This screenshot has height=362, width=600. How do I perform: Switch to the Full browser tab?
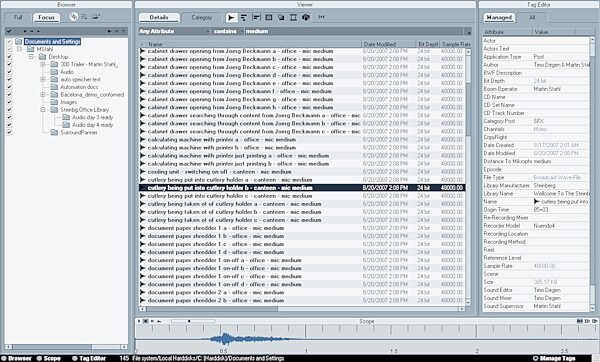pos(18,17)
